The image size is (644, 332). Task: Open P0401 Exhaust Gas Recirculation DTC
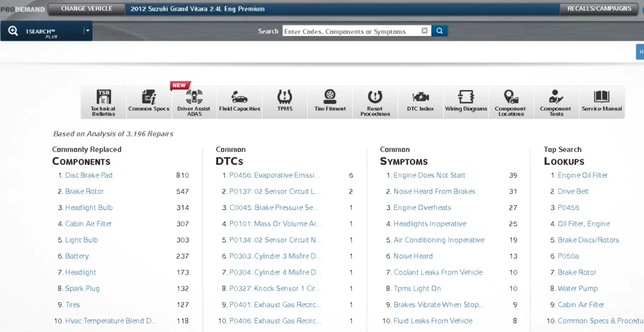point(275,304)
